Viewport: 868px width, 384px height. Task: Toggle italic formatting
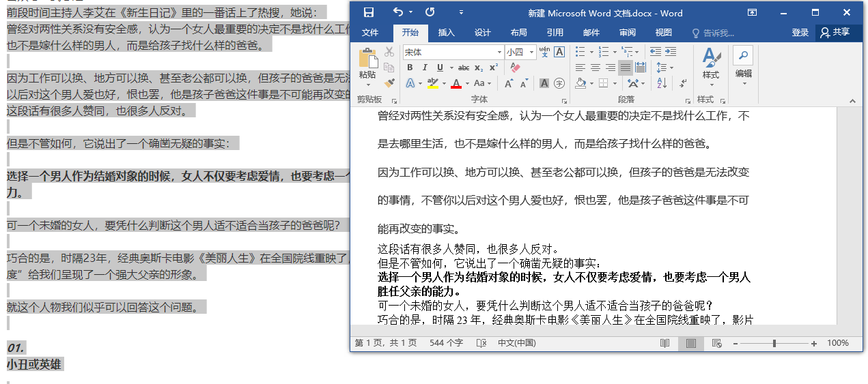coord(425,68)
